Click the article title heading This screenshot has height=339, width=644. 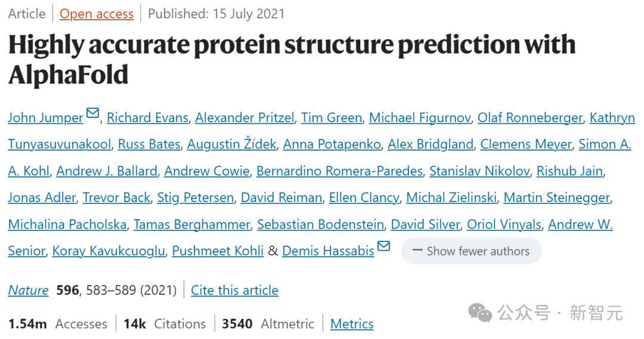point(292,60)
